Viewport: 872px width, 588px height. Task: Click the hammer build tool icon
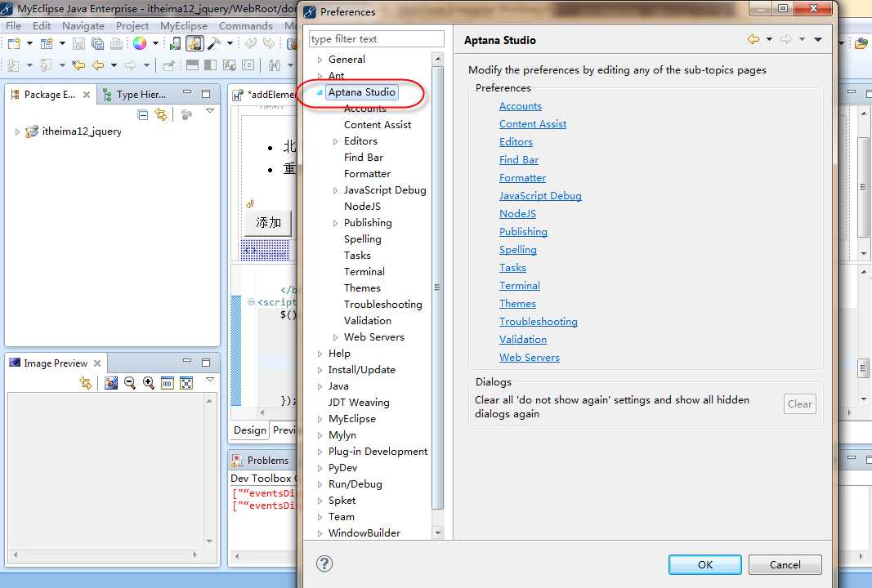point(214,43)
